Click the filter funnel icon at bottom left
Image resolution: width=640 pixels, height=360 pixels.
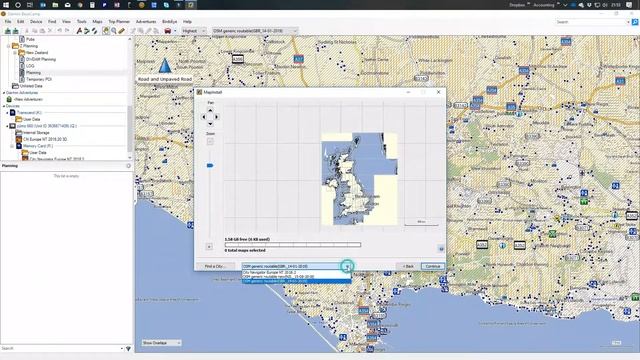128,349
